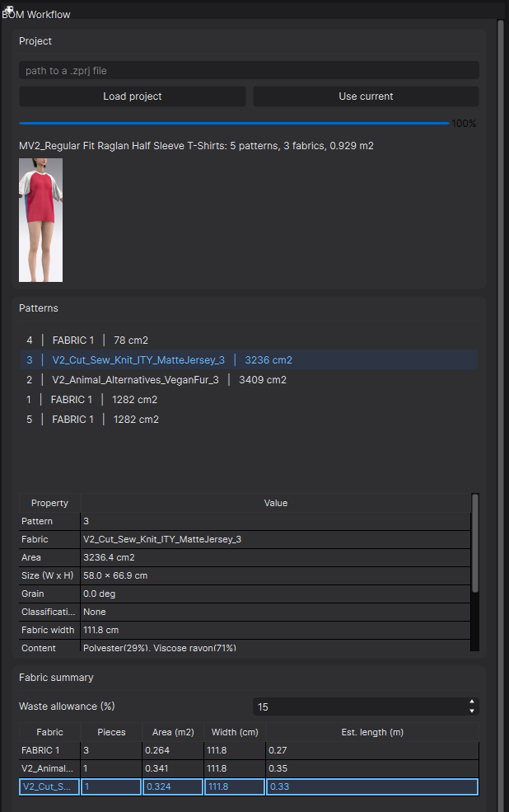Click the 0.33 estimated length cell
This screenshot has width=509, height=812.
pyautogui.click(x=372, y=786)
